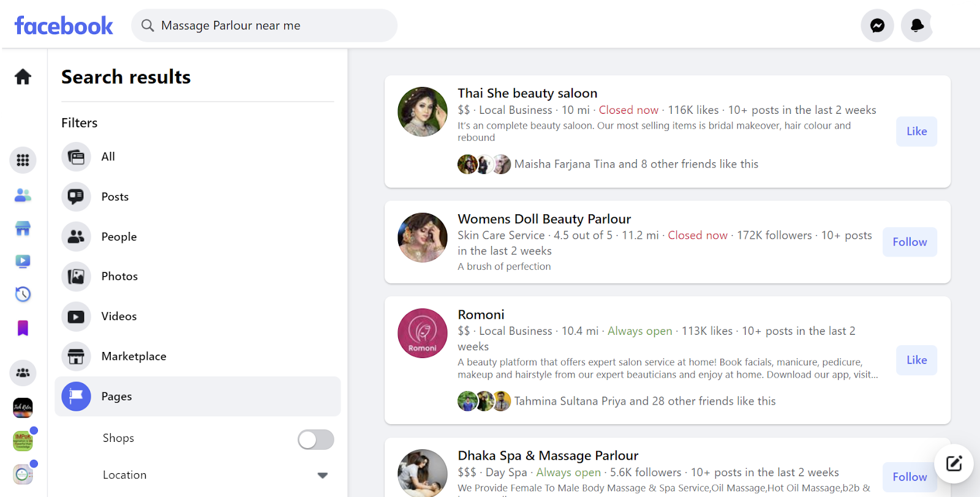Focus the Massage Parlour near me search field
980x497 pixels.
(x=264, y=25)
